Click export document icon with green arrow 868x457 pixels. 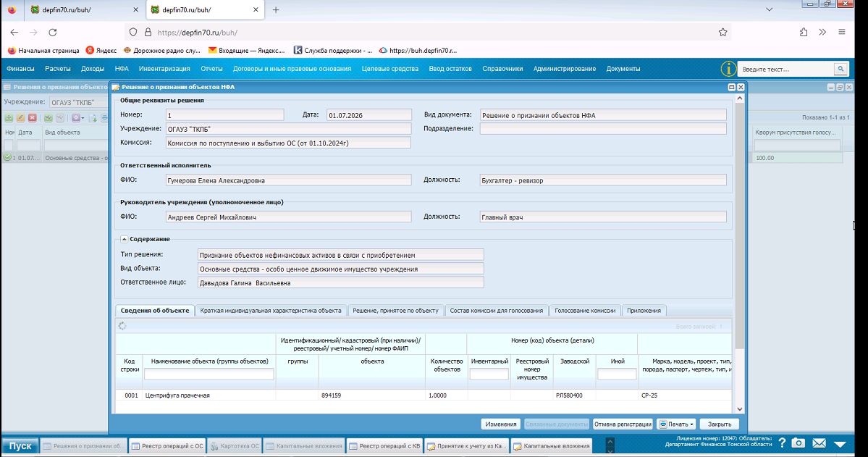pos(93,118)
